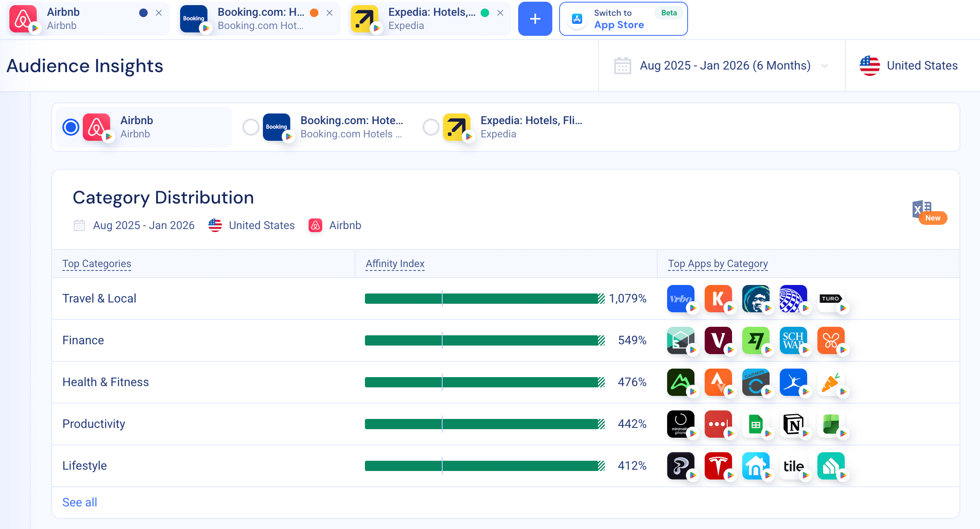Switch to the Expedia app tab at top
980x529 pixels.
point(429,19)
